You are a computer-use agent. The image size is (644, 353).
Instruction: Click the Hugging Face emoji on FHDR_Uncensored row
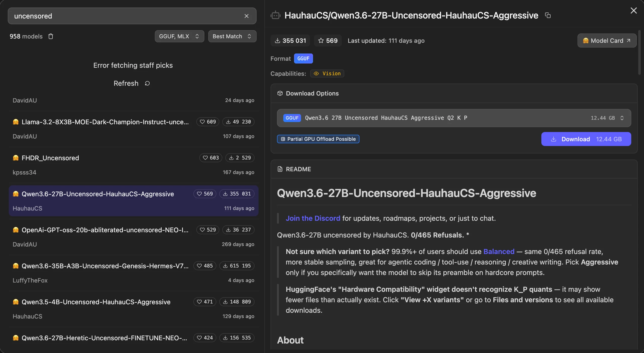click(x=16, y=158)
